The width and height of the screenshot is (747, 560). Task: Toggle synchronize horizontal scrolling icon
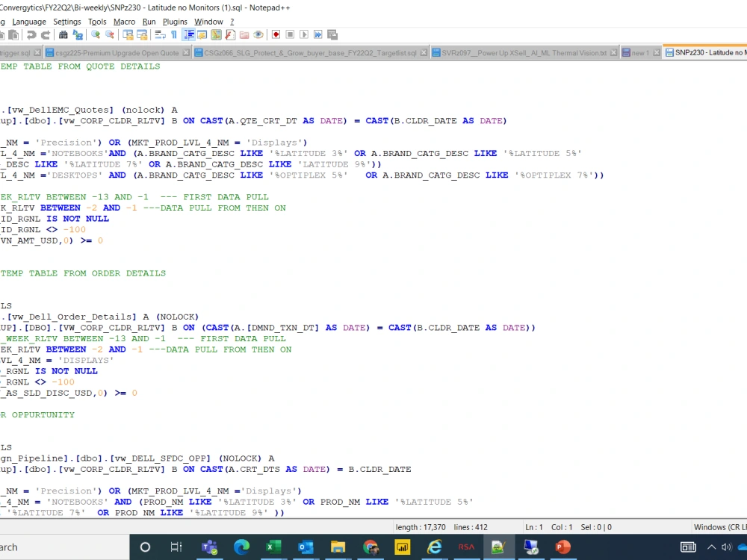tap(142, 35)
